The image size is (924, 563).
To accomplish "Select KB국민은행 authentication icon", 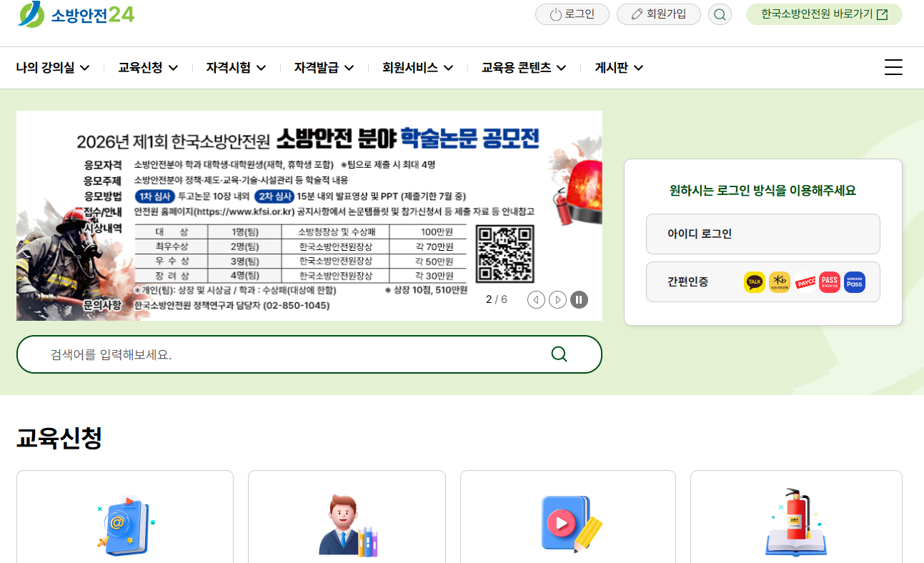I will (x=779, y=282).
